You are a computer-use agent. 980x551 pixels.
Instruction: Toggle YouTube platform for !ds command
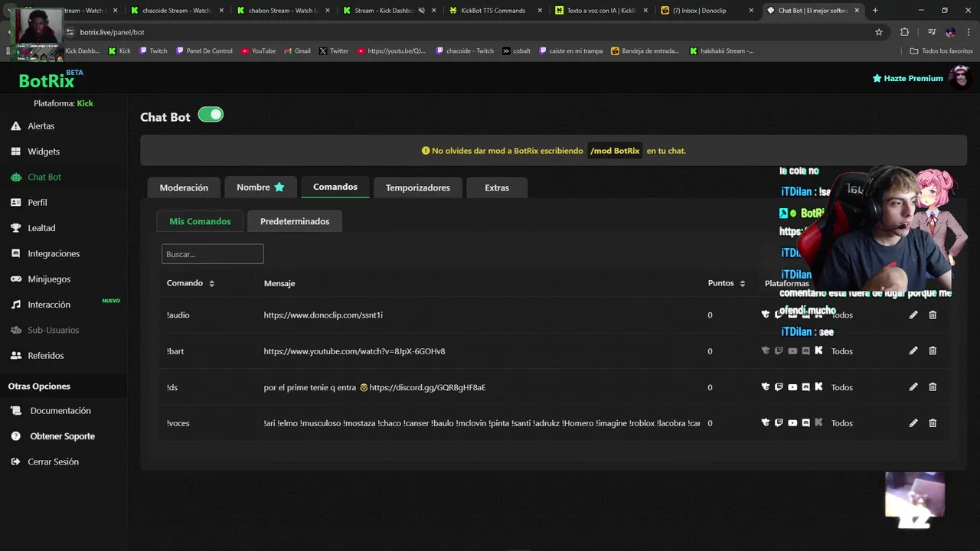(x=792, y=387)
